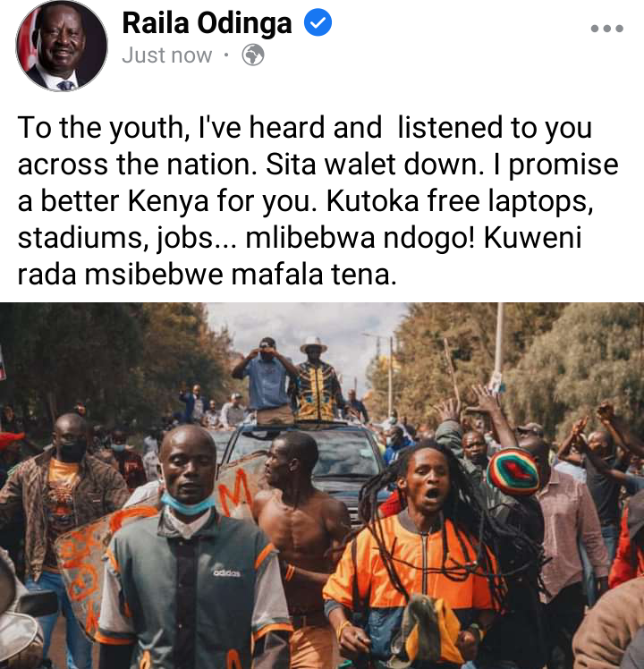Click the man in the blue shirt adjusting his cap
The height and width of the screenshot is (669, 644).
tap(265, 380)
